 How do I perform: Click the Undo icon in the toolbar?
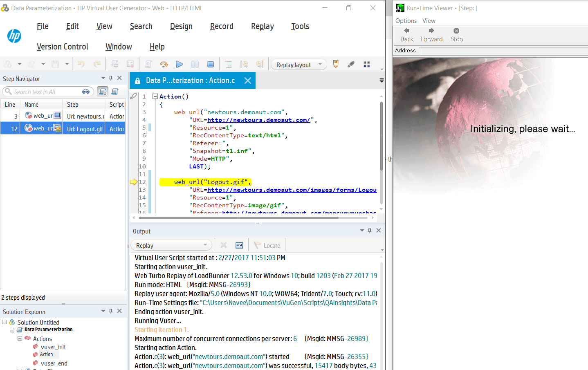(x=81, y=64)
